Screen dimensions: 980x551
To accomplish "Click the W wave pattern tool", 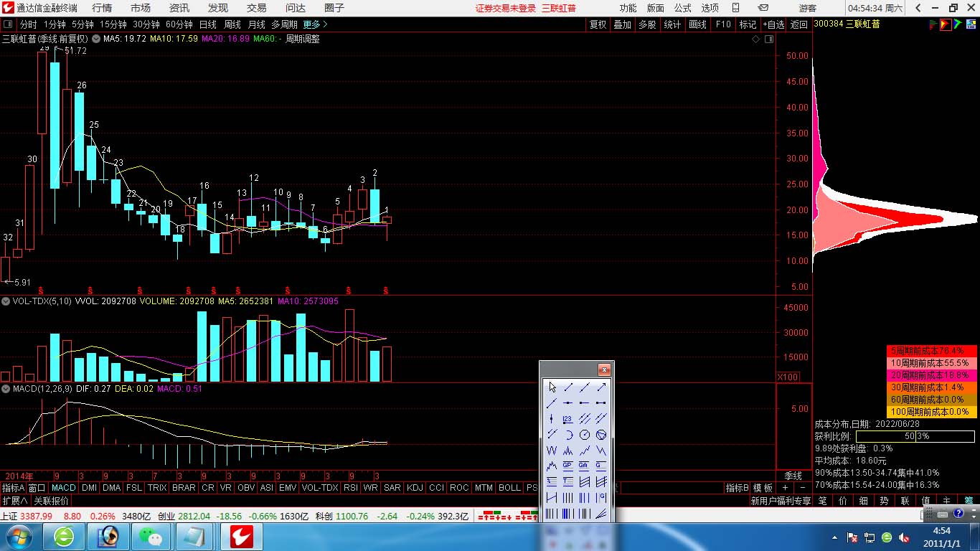I will click(x=552, y=451).
